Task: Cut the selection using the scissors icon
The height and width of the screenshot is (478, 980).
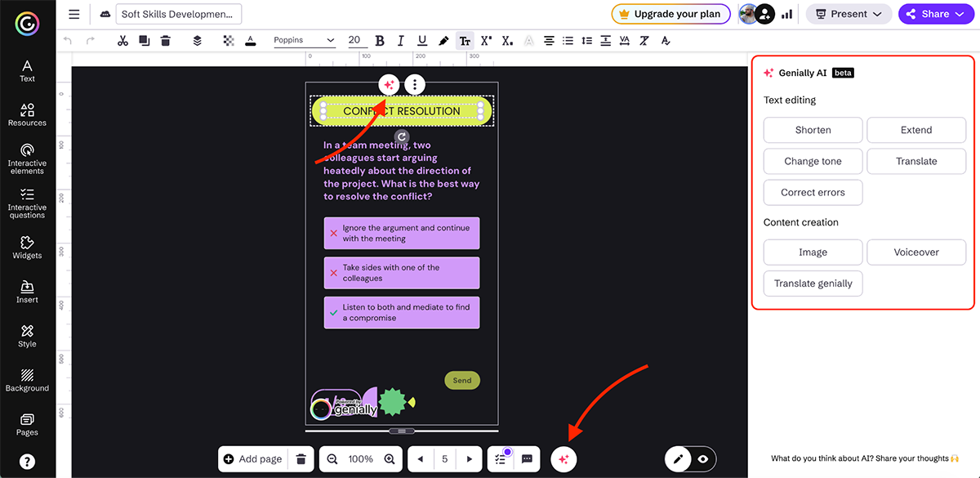Action: (x=122, y=39)
